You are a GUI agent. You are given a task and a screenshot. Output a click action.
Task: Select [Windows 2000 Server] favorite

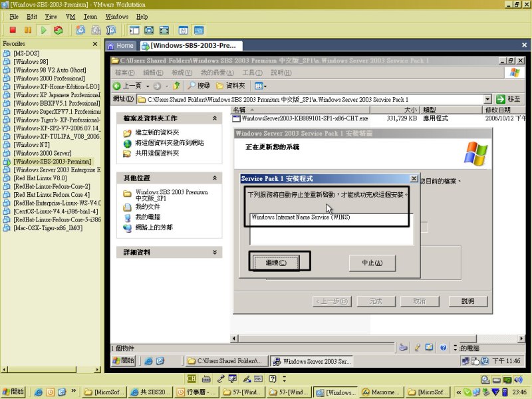coord(43,153)
